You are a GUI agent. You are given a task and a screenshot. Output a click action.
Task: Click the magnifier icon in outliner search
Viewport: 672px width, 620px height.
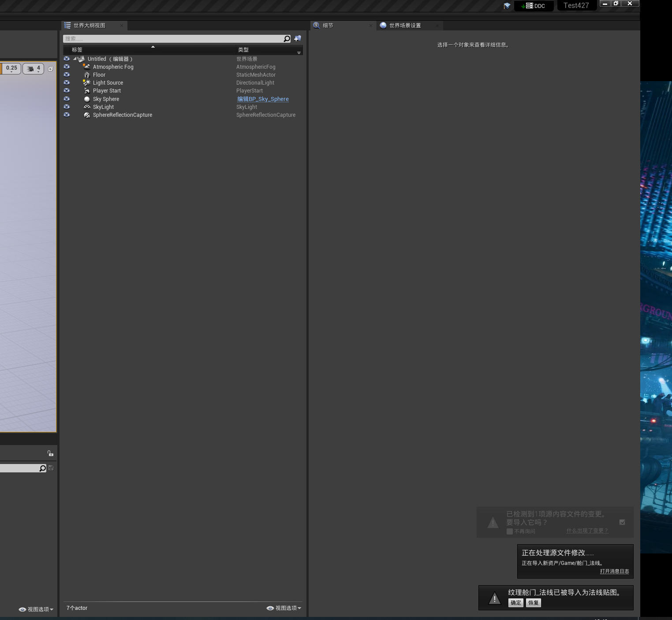287,39
